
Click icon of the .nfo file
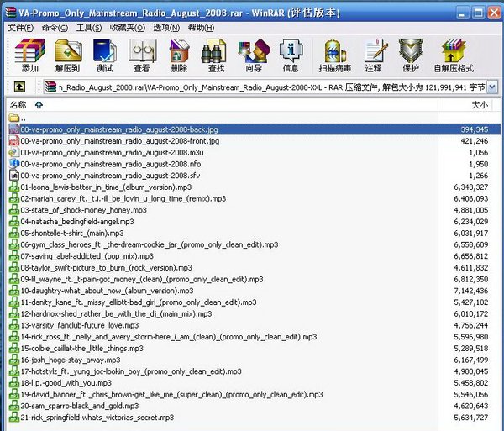point(14,164)
